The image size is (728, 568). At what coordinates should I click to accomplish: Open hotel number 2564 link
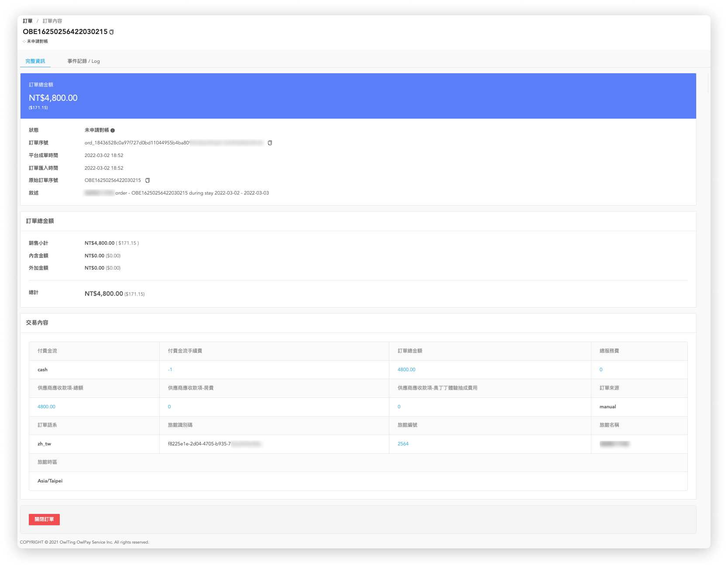[403, 444]
